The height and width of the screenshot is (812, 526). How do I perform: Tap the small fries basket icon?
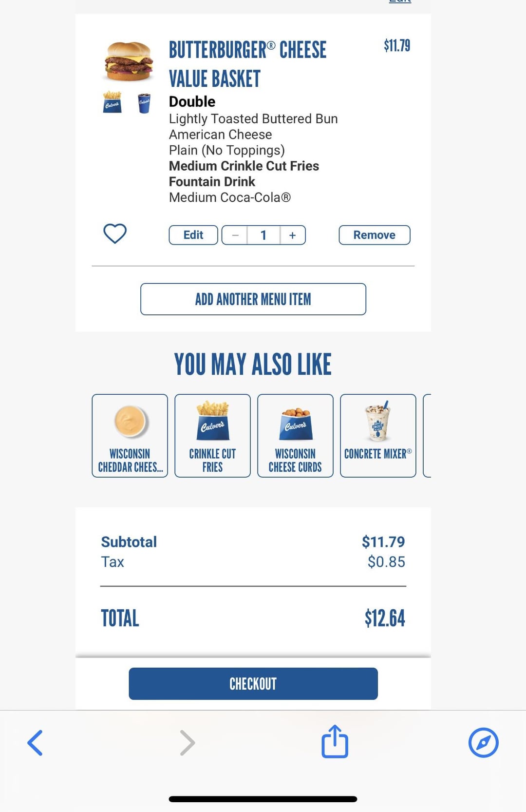point(113,102)
